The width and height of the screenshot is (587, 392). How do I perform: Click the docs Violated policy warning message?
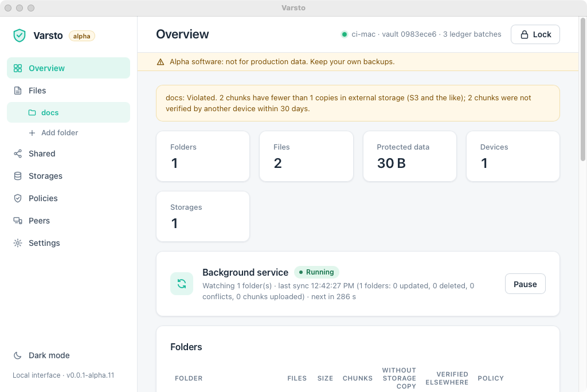358,103
